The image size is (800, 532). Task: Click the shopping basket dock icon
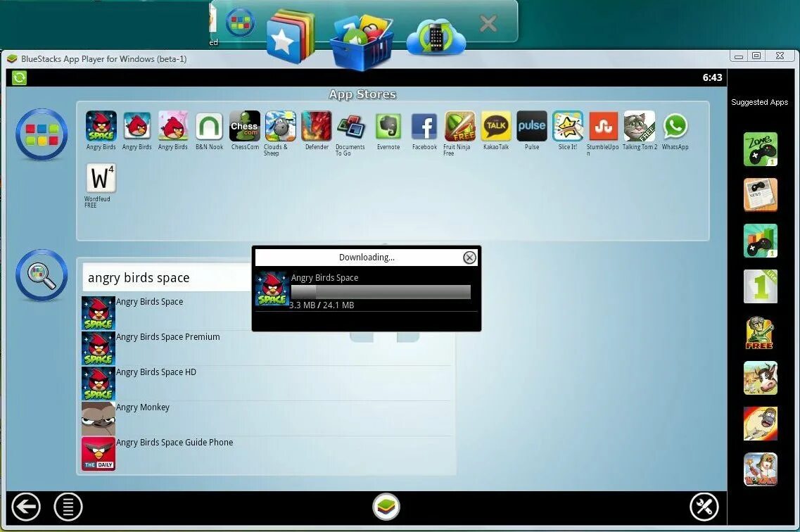click(362, 43)
